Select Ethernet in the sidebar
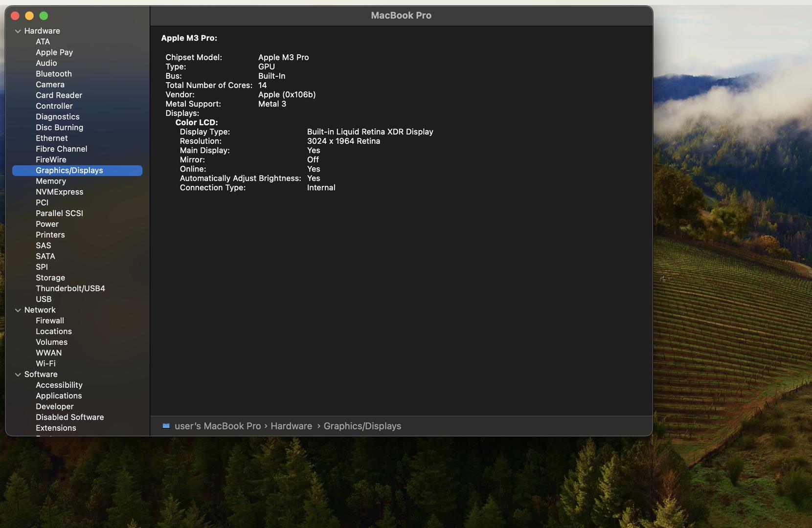This screenshot has width=812, height=528. [x=51, y=138]
